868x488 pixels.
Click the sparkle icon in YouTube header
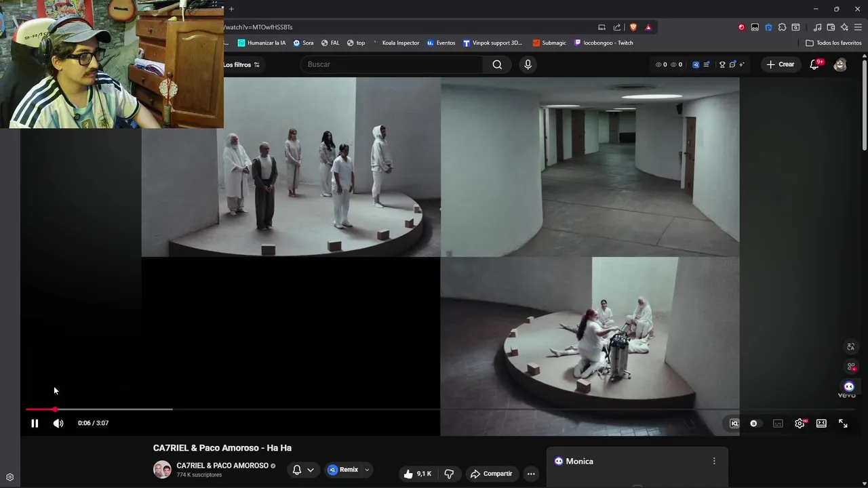pyautogui.click(x=742, y=64)
